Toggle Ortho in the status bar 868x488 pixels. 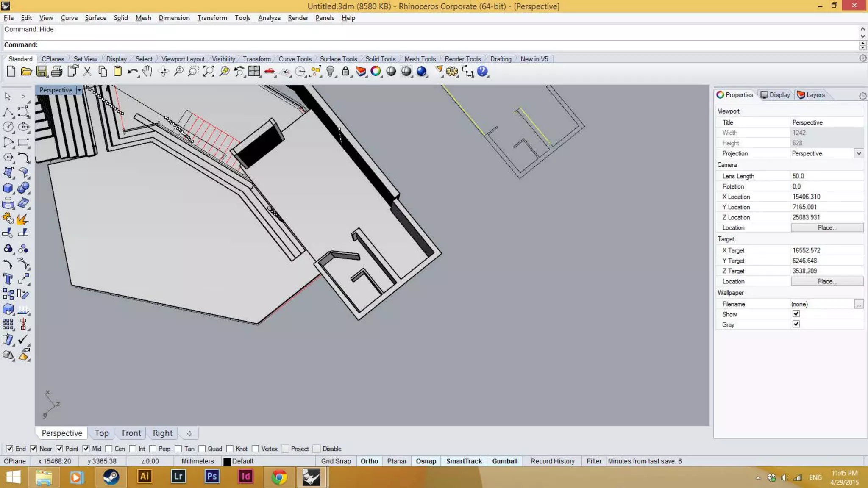(x=369, y=461)
